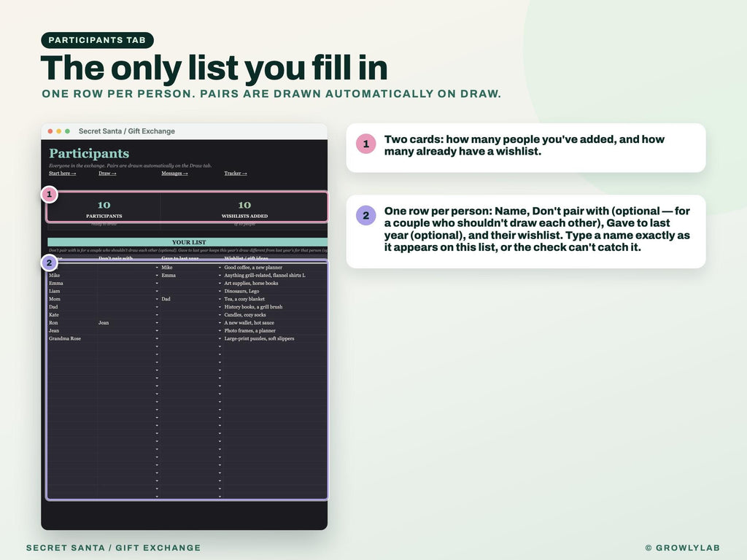Click 'Art supplies, horse books' wishlist cell
This screenshot has height=560, width=747.
click(x=275, y=284)
